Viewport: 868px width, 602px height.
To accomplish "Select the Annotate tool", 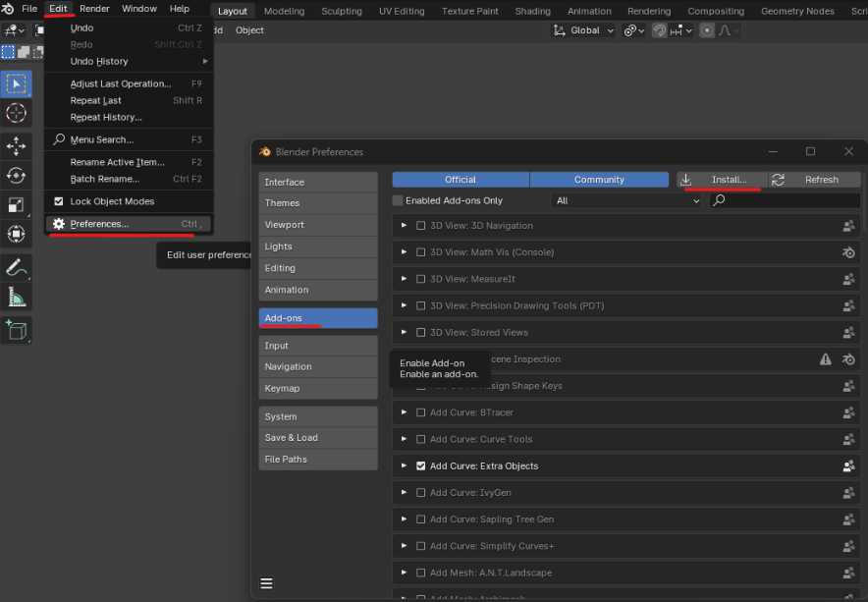I will [16, 268].
